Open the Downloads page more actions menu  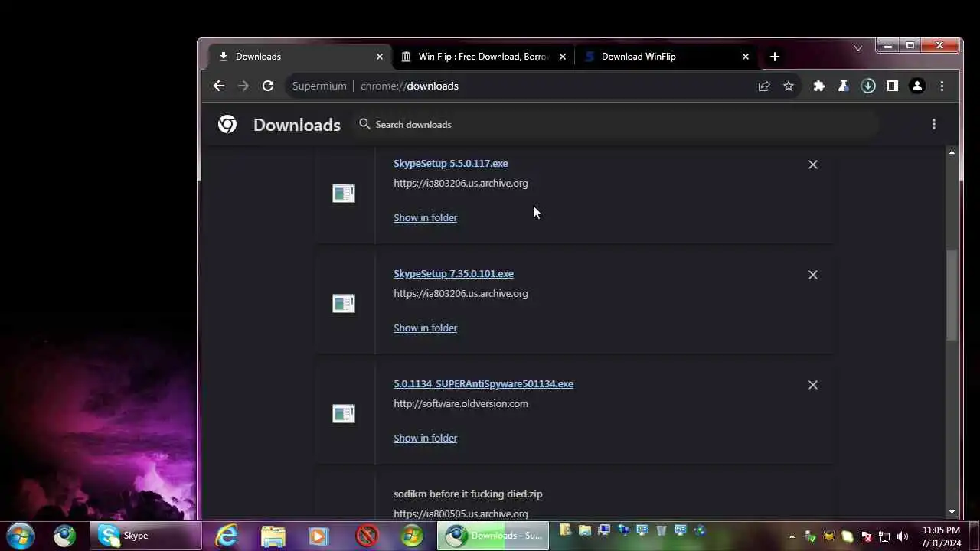click(934, 124)
